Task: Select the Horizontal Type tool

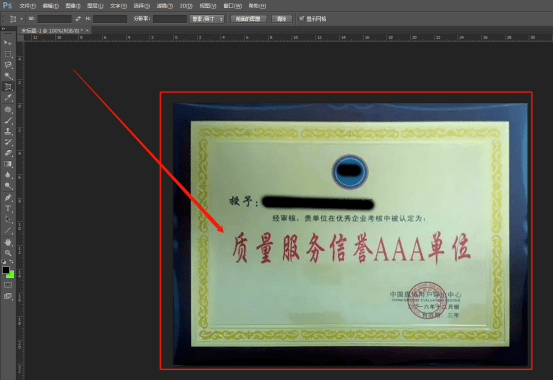Action: (x=8, y=208)
